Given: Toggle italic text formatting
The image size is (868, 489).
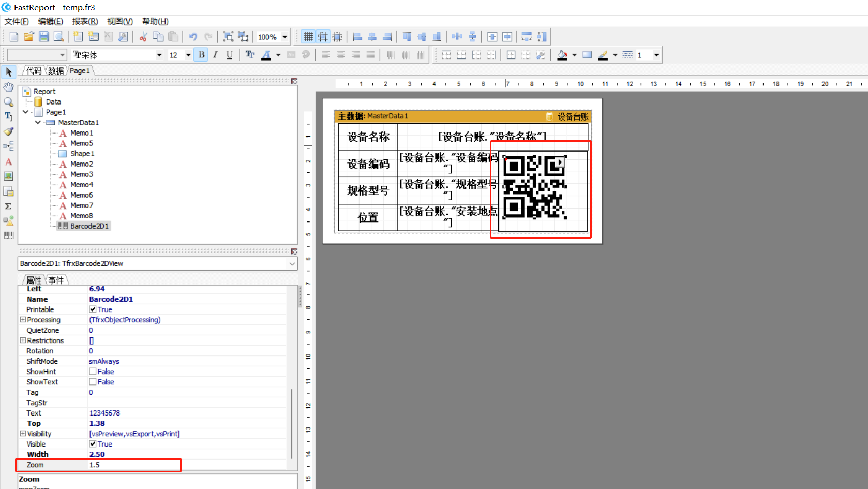Looking at the screenshot, I should (x=215, y=55).
